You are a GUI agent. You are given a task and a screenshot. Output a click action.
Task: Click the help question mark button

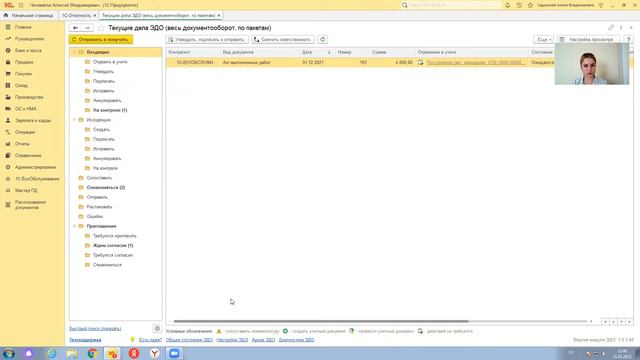click(629, 40)
